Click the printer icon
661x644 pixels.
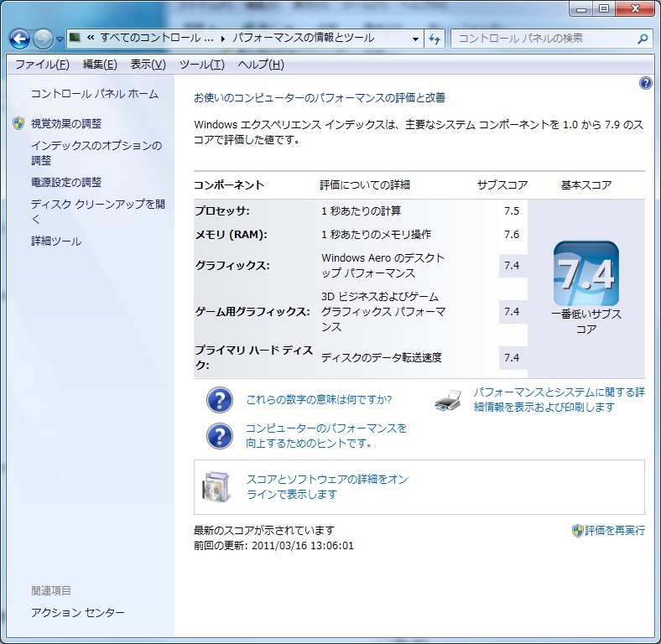click(x=448, y=400)
